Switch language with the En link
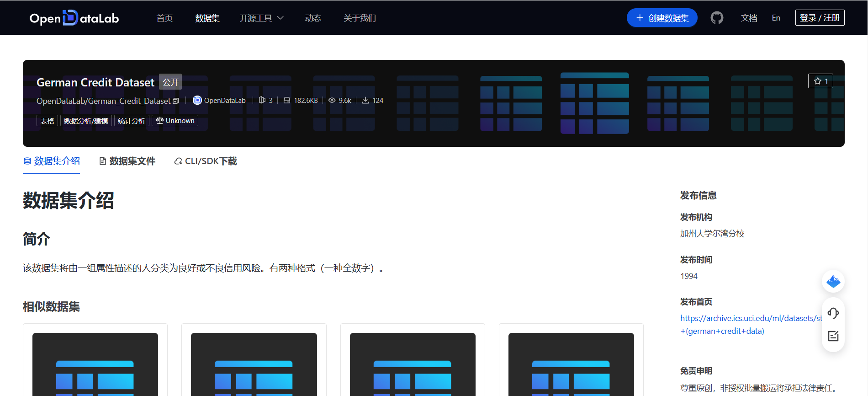The width and height of the screenshot is (868, 396). [x=776, y=18]
